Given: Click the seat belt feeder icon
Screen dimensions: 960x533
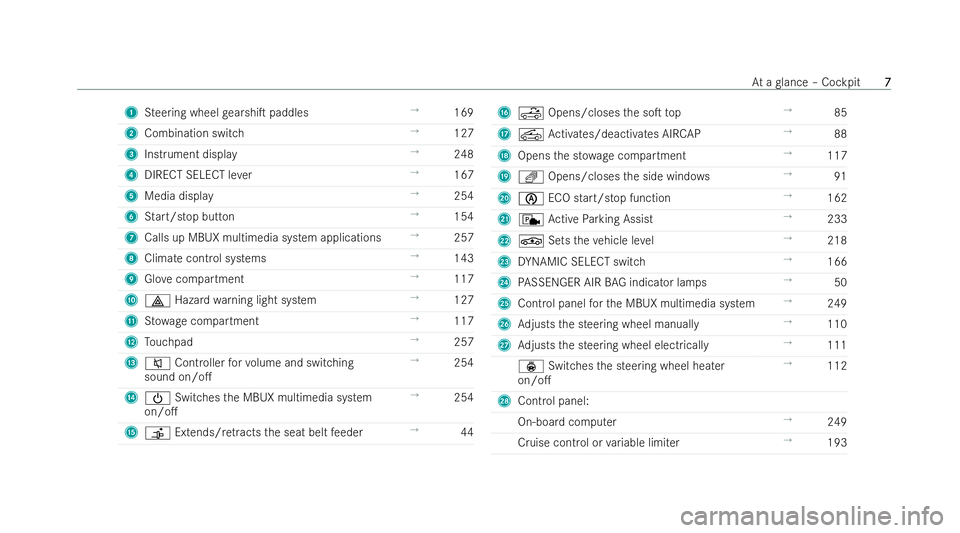Looking at the screenshot, I should click(157, 433).
